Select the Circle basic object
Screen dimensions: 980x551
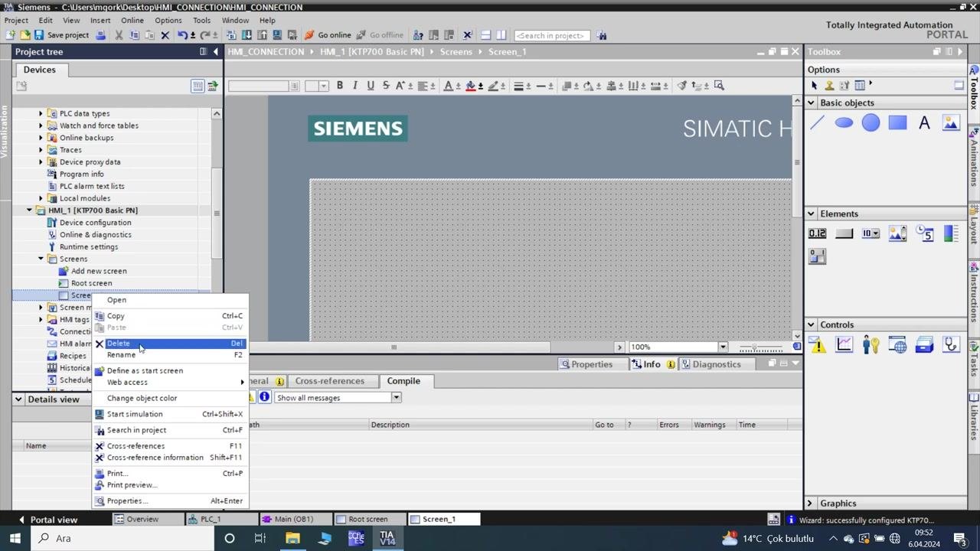pos(871,122)
